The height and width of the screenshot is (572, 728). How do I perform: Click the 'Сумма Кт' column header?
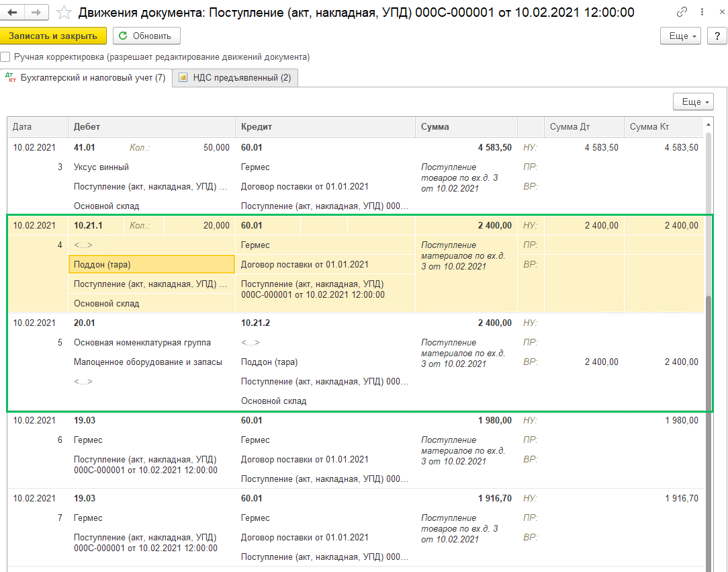click(x=664, y=127)
